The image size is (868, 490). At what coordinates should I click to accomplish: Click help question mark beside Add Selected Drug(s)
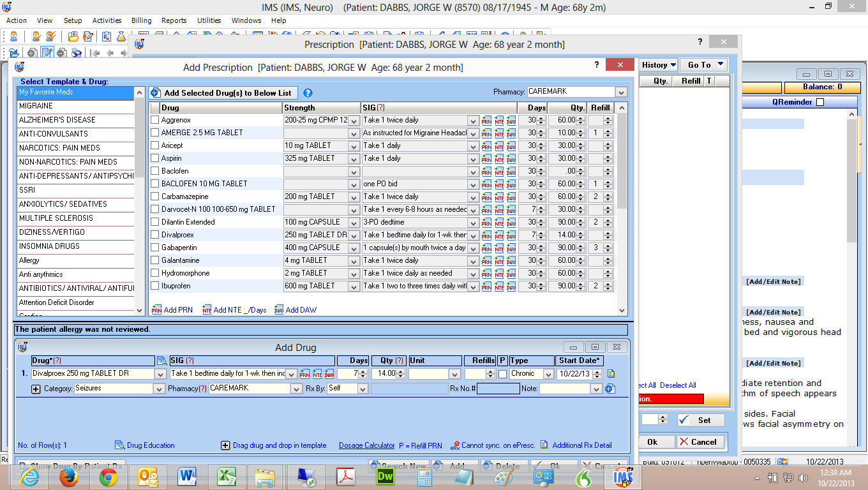[308, 93]
